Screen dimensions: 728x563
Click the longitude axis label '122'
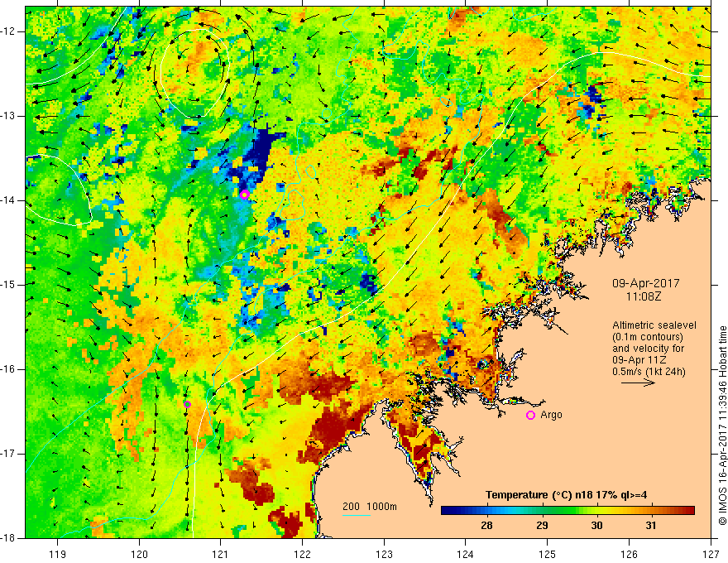pyautogui.click(x=302, y=554)
